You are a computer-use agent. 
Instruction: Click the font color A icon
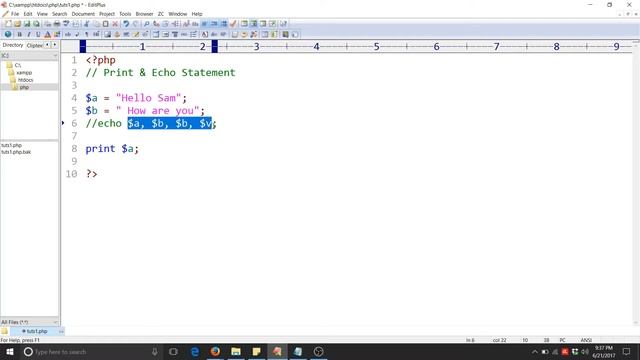[x=47, y=34]
